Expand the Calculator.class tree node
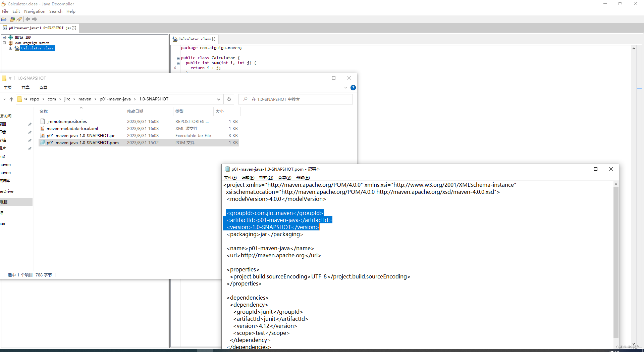This screenshot has height=352, width=644. [x=10, y=48]
